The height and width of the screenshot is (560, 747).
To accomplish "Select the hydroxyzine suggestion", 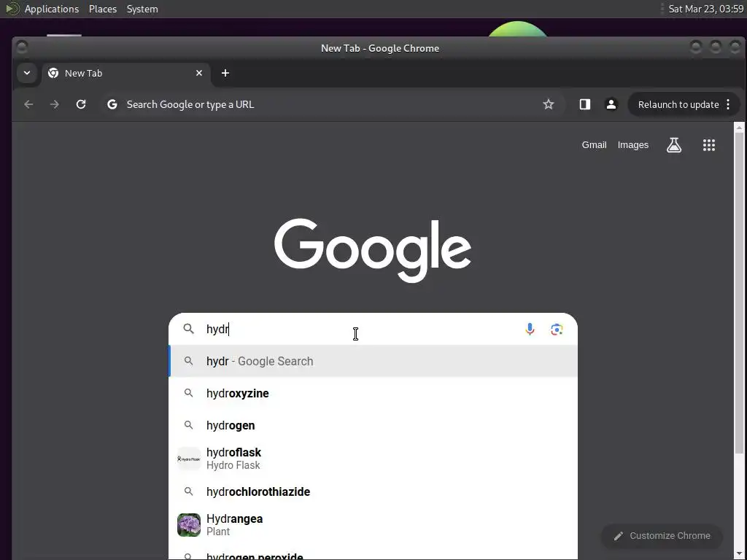I will coord(373,393).
